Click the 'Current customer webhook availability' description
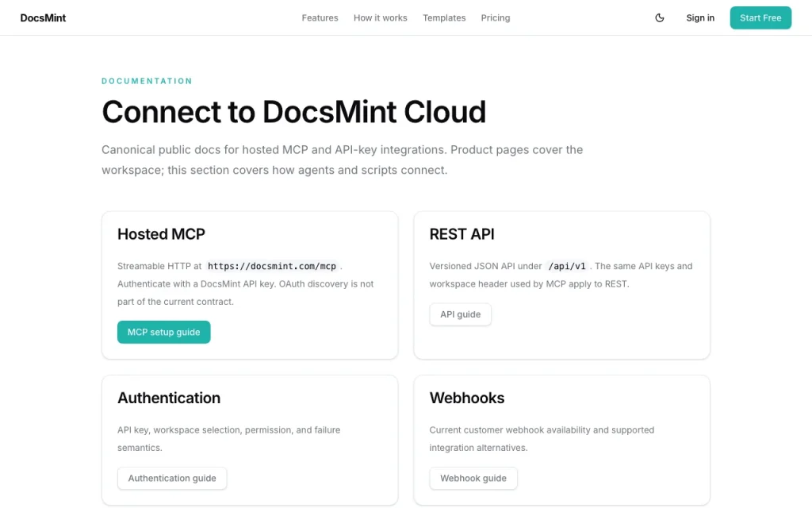The image size is (812, 508). point(542,438)
